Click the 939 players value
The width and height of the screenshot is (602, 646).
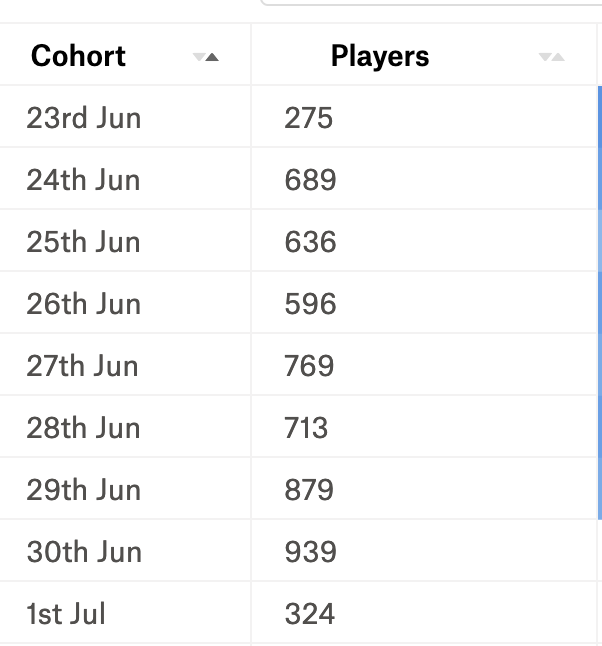[310, 552]
